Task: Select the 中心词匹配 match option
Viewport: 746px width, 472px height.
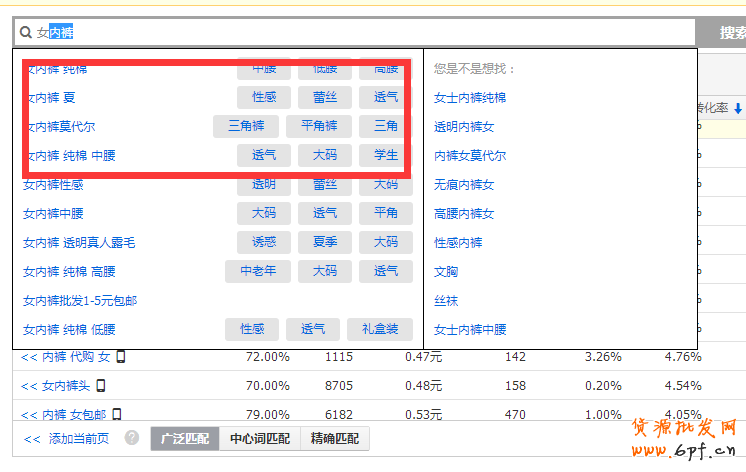Action: pos(260,438)
